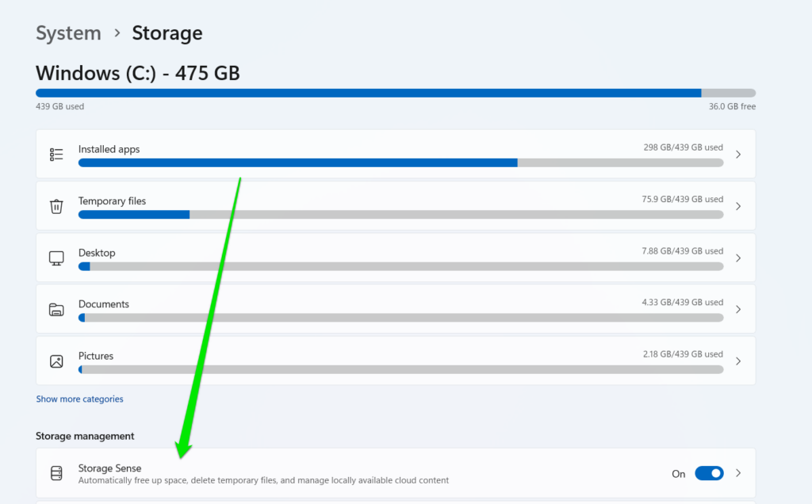Click the drive usage progress bar
Image resolution: width=812 pixels, height=504 pixels.
(396, 93)
